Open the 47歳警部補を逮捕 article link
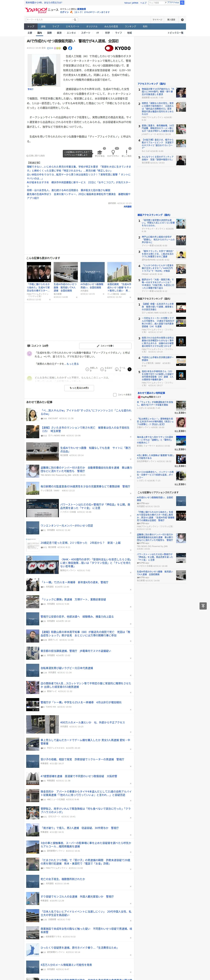 79,776
